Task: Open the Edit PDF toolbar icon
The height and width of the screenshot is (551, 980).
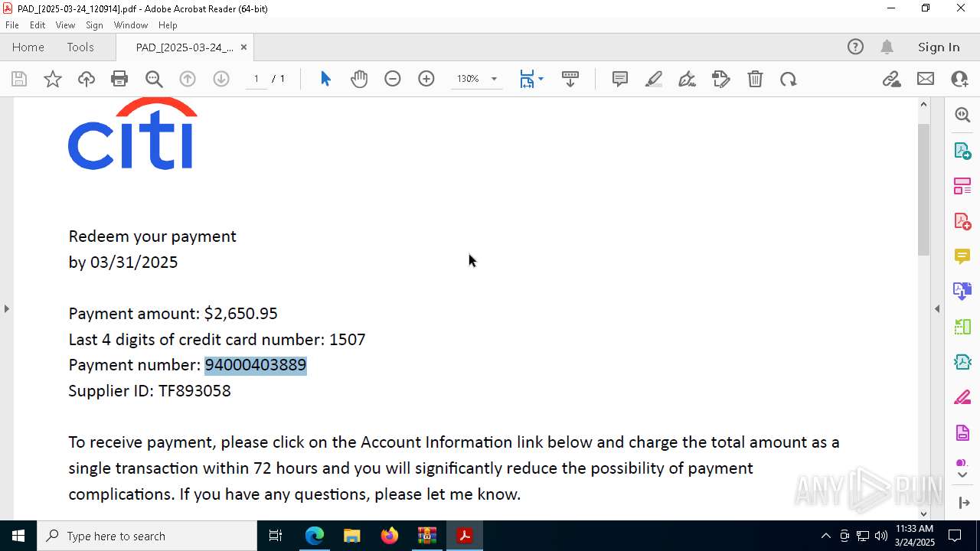Action: point(721,79)
